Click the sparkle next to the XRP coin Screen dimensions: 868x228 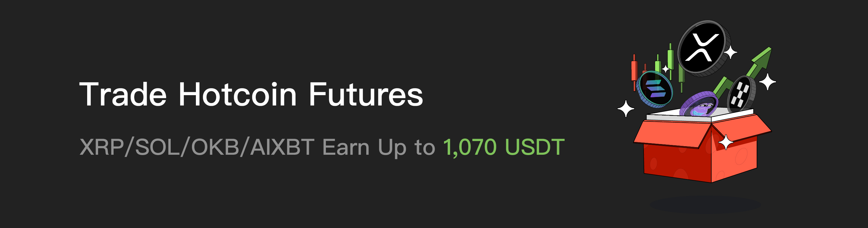730,52
